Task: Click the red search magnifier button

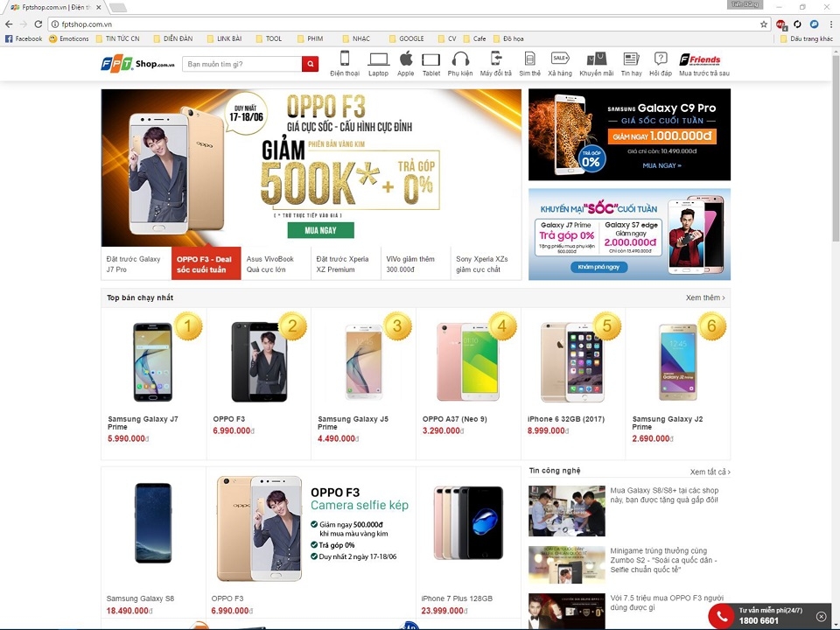Action: (x=310, y=64)
